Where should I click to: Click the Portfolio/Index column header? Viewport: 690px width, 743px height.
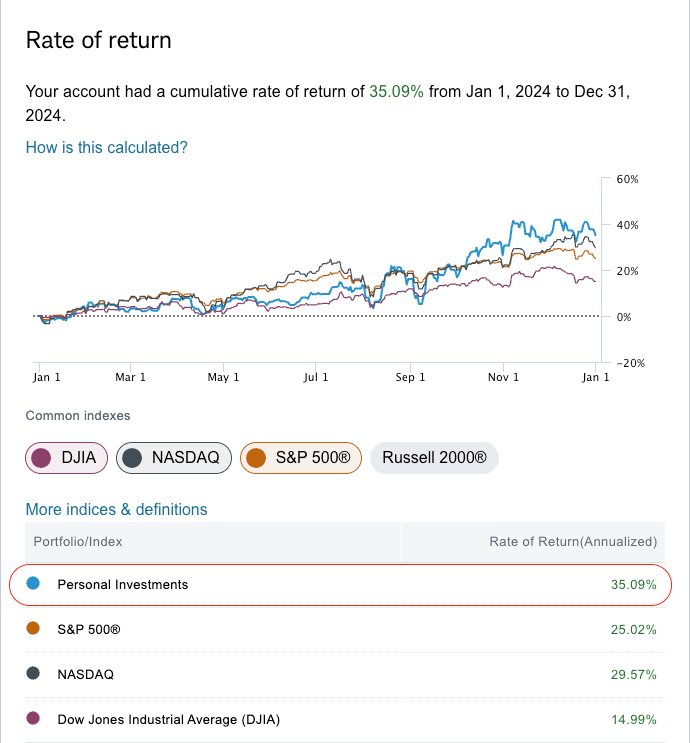(76, 542)
